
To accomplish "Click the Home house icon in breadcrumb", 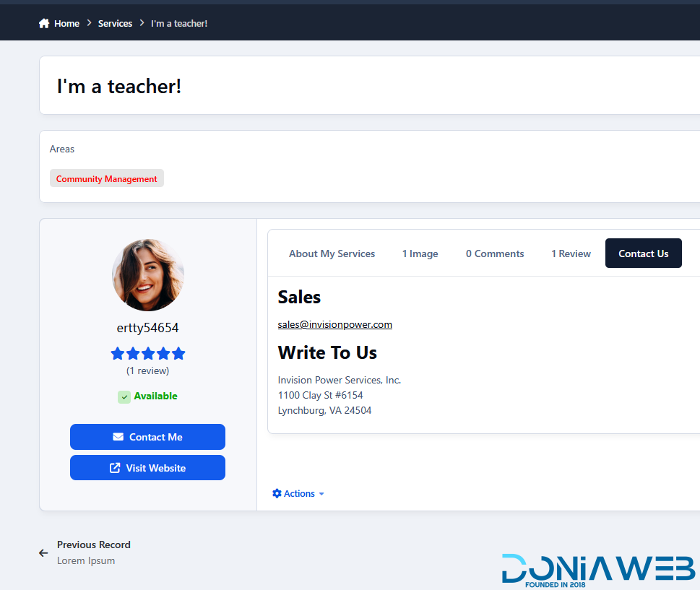I will pos(44,24).
